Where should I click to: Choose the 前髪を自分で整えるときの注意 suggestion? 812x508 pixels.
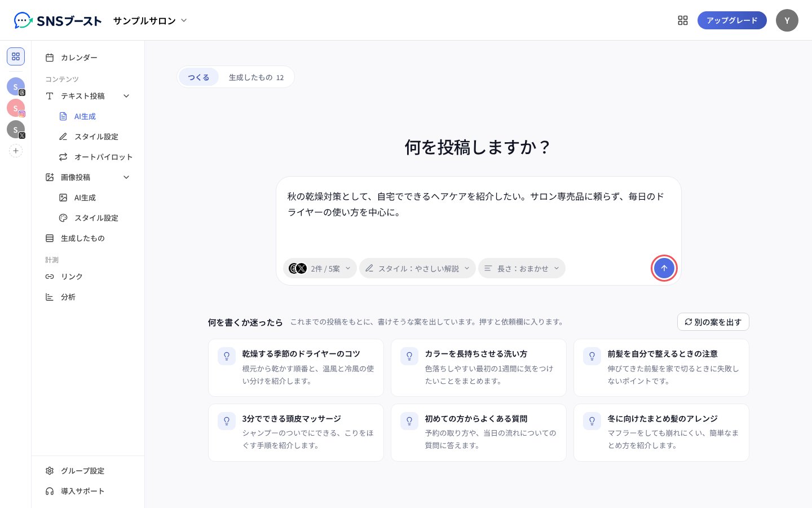(661, 367)
